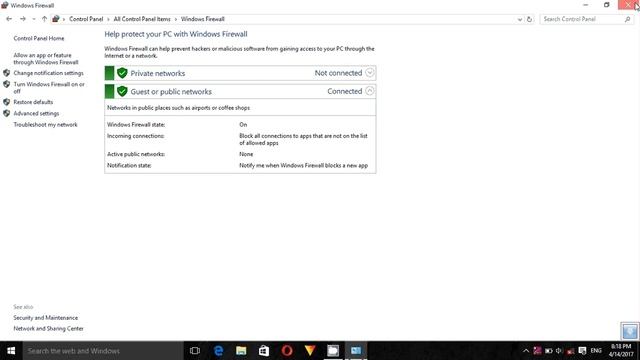Click Active public networks label
The height and width of the screenshot is (360, 640).
[x=136, y=154]
